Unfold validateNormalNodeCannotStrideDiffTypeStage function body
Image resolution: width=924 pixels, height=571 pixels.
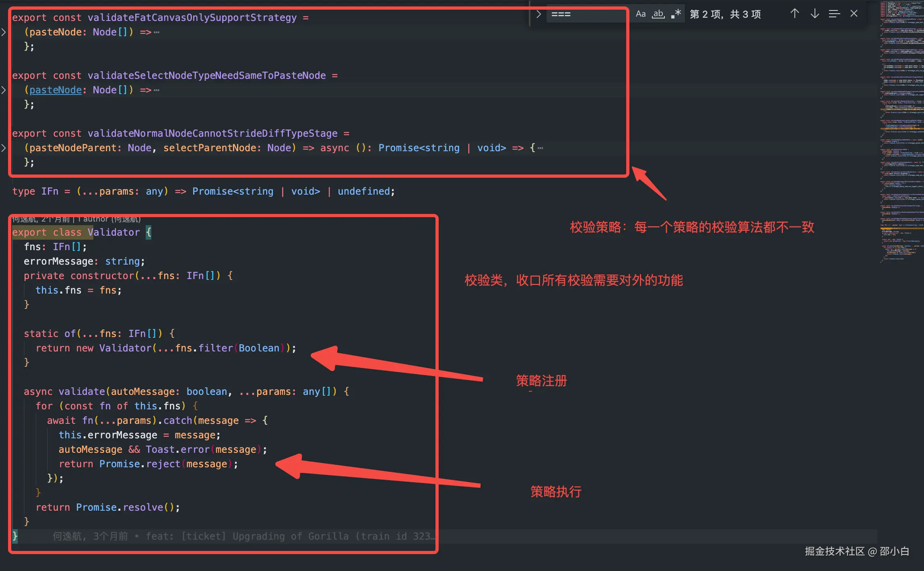4,148
